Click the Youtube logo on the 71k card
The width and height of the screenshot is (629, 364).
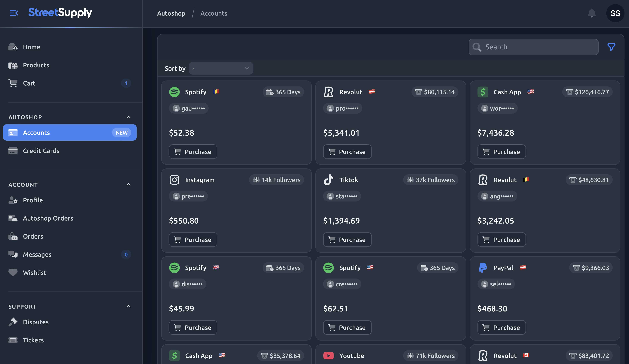tap(329, 356)
